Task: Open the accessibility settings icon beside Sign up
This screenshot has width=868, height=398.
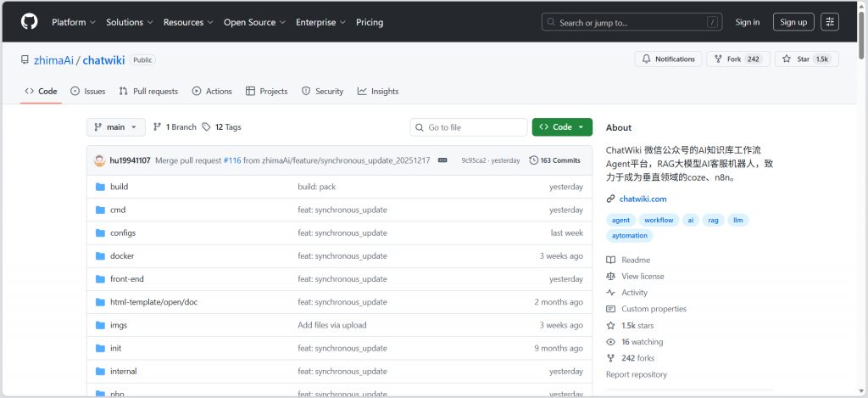Action: tap(829, 22)
